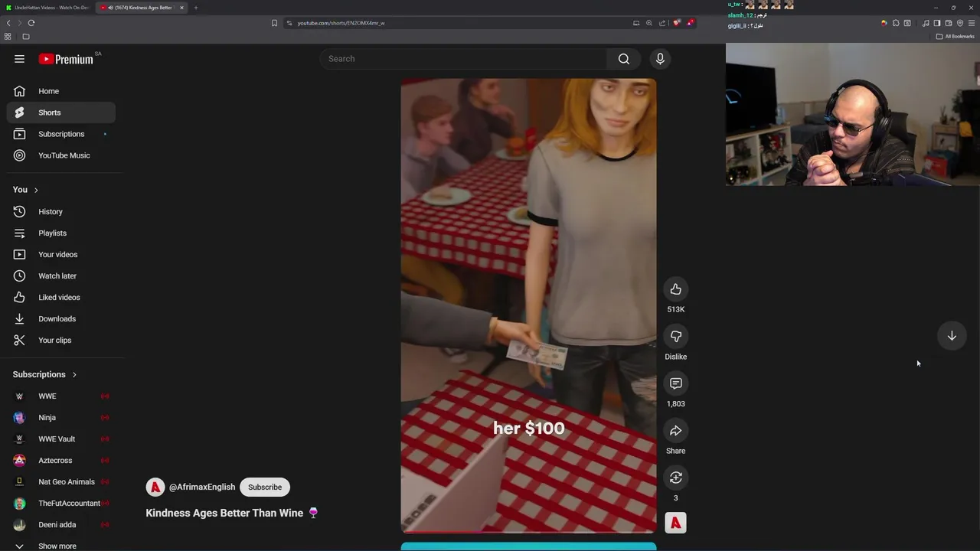The height and width of the screenshot is (551, 980).
Task: Open YouTube Music in the sidebar
Action: pyautogui.click(x=61, y=155)
